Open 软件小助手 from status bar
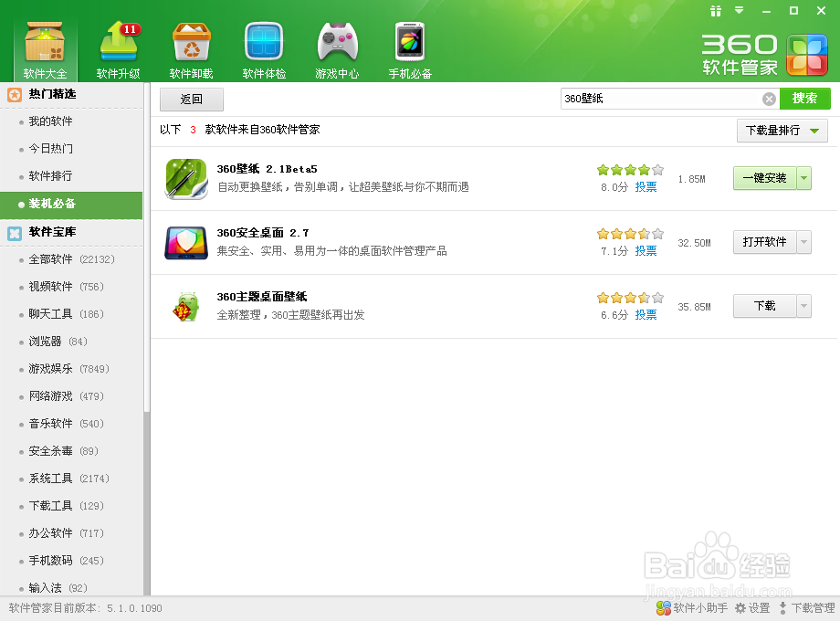The height and width of the screenshot is (621, 840). (x=692, y=608)
